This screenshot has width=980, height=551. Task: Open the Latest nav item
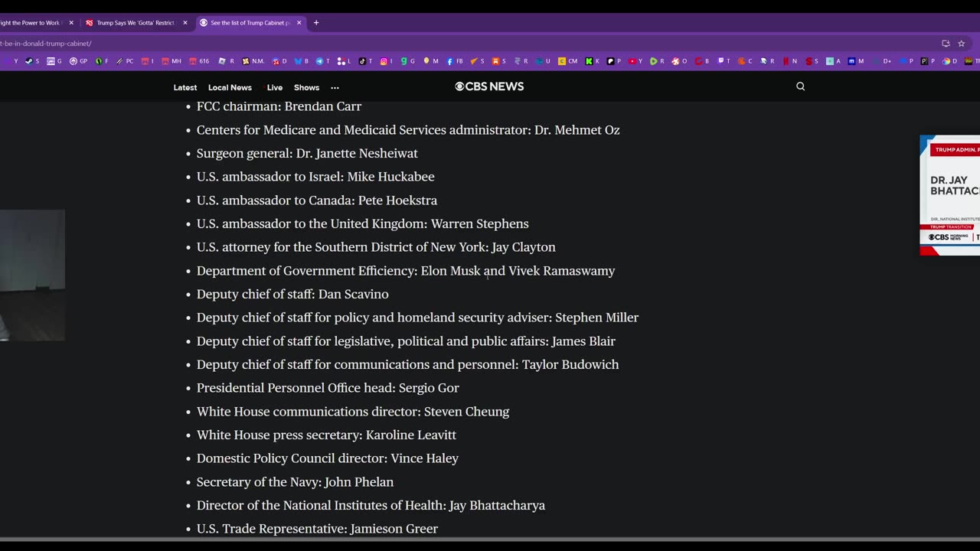coord(185,88)
